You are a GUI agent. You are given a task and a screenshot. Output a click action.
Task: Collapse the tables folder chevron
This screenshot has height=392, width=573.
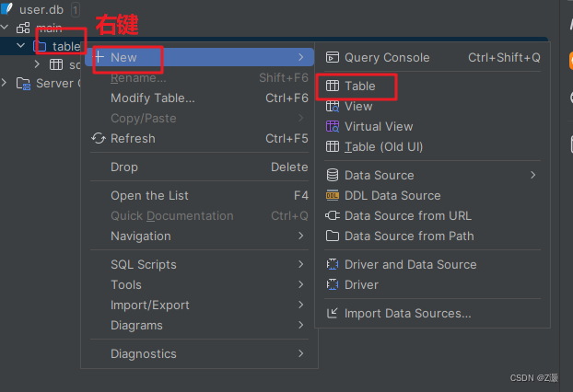(x=21, y=46)
